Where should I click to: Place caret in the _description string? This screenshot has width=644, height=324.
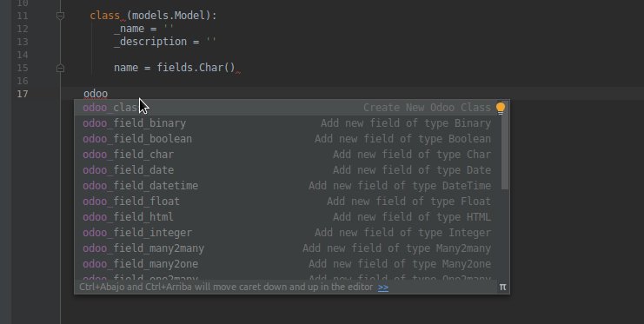click(211, 42)
